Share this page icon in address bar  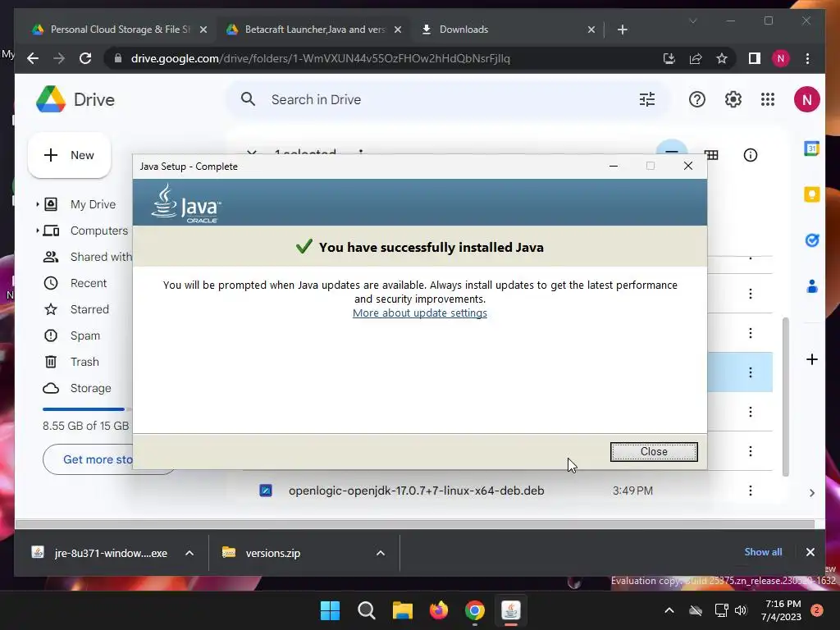(696, 58)
